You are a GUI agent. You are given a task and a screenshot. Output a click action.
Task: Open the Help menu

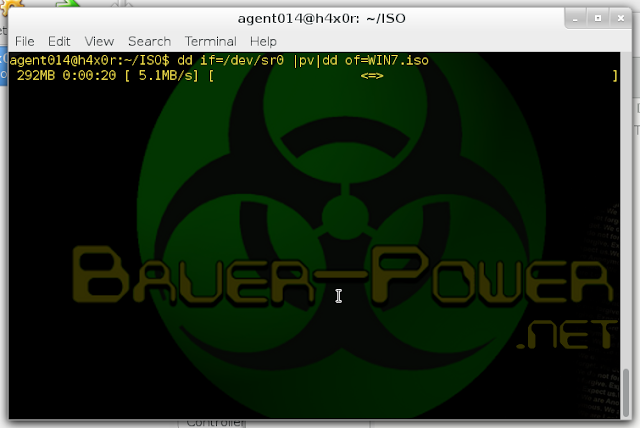tap(263, 41)
